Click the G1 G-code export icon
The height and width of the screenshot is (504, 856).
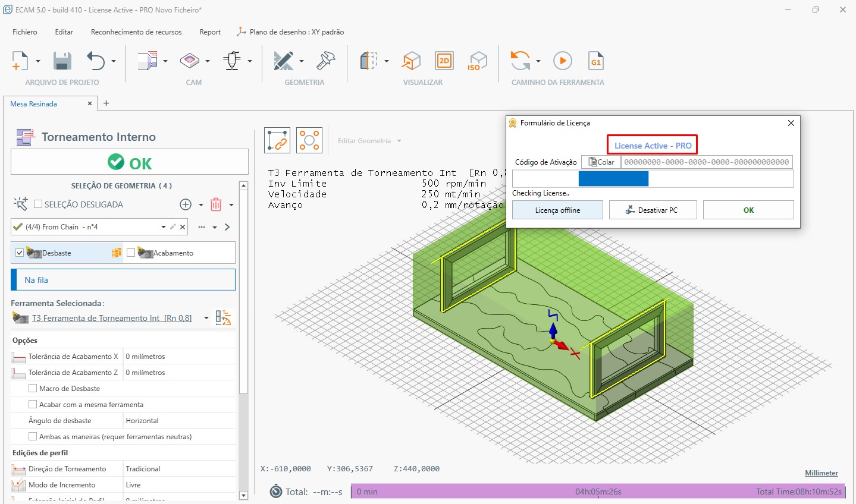point(596,61)
